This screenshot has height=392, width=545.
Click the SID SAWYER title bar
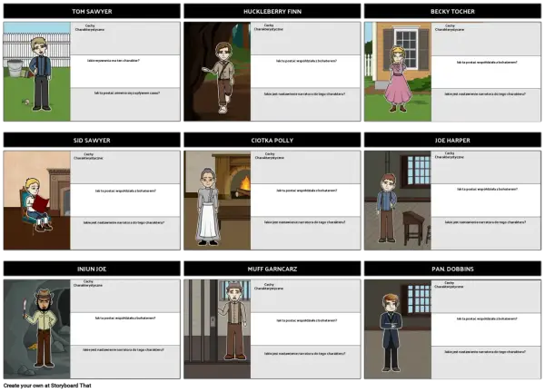coord(92,140)
